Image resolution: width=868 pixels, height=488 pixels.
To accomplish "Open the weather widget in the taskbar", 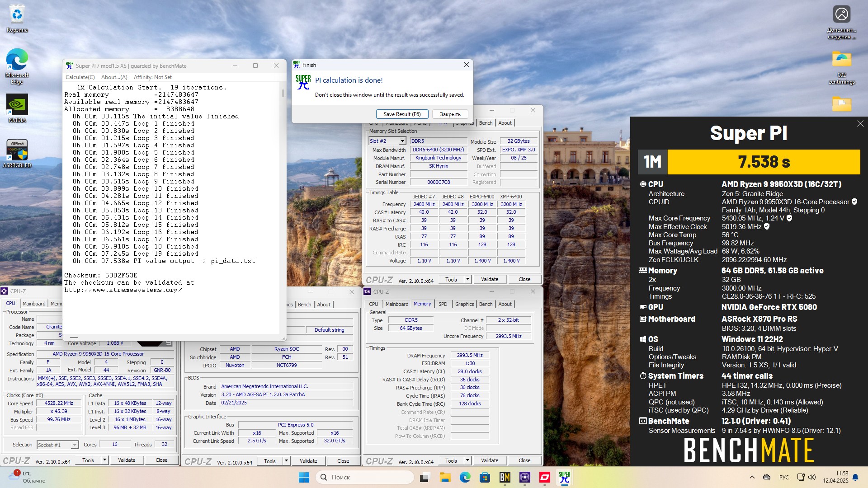I will tap(28, 477).
